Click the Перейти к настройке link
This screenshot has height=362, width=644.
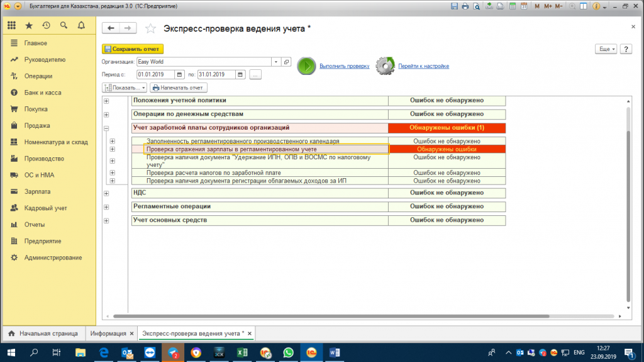click(423, 66)
